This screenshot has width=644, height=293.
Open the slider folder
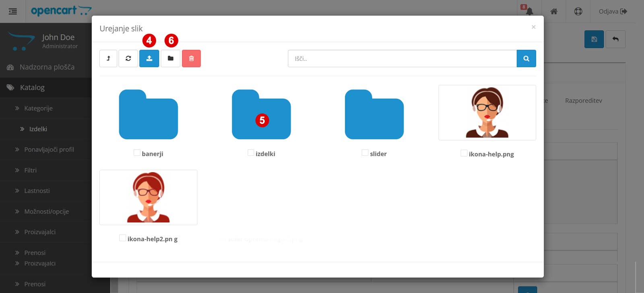374,115
